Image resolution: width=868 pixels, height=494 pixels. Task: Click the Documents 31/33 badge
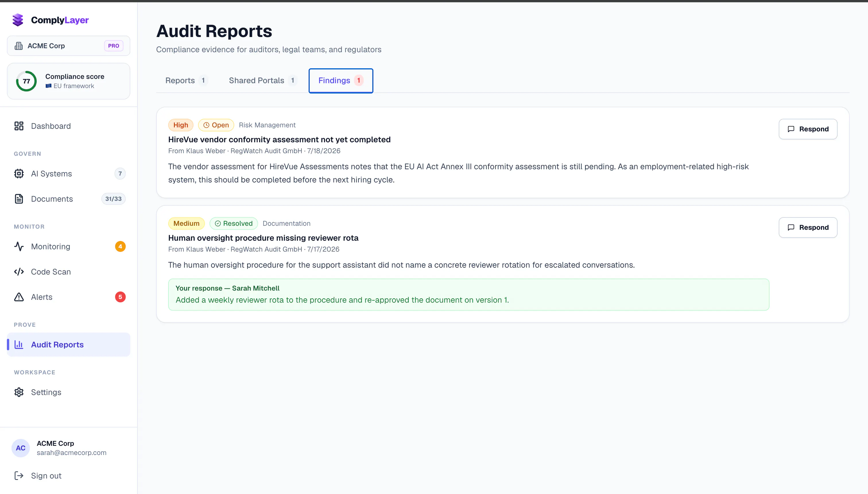tap(113, 199)
